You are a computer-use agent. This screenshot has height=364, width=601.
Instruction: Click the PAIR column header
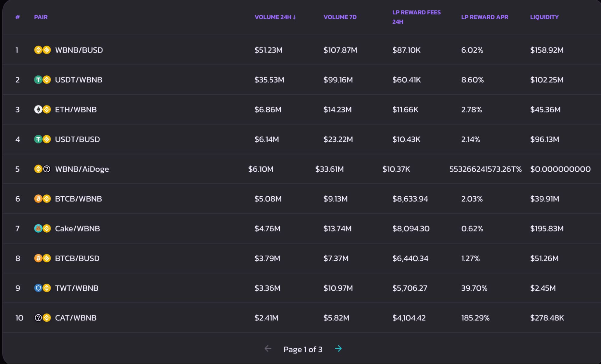tap(41, 17)
